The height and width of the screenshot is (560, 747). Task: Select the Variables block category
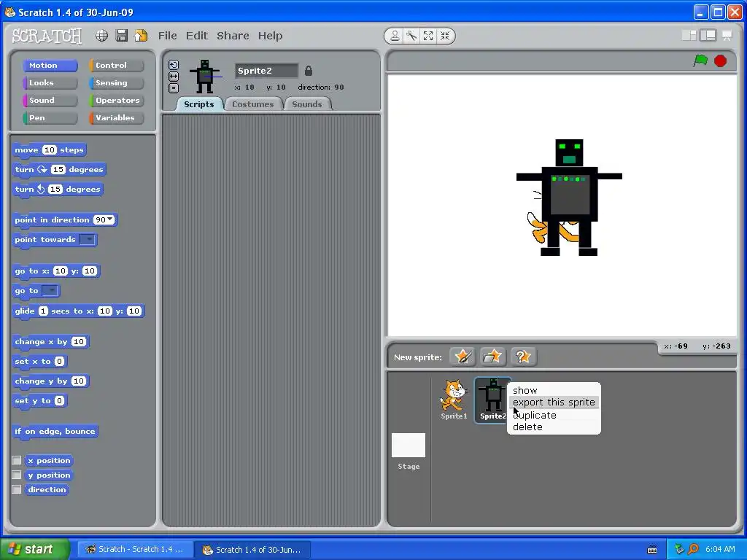click(x=116, y=117)
